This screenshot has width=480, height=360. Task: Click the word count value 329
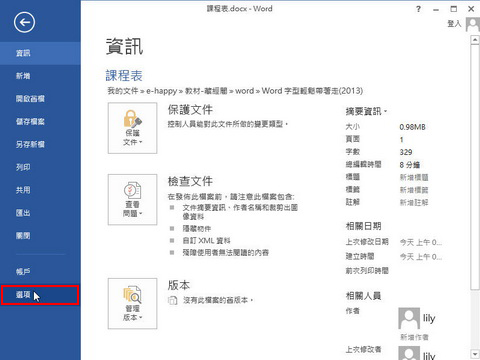point(406,152)
